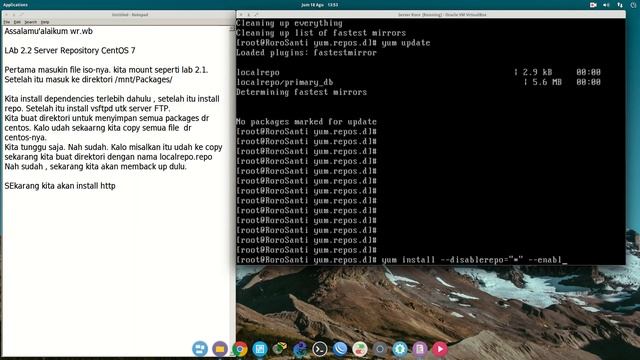
Task: Click the screen recording camera icon in the top panel
Action: click(593, 5)
